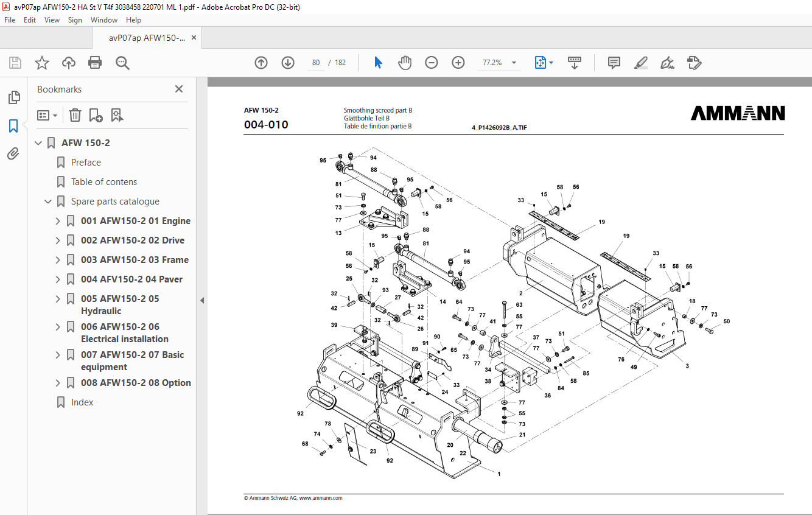Open the Preface bookmark
Screen dimensions: 812x515
click(86, 163)
